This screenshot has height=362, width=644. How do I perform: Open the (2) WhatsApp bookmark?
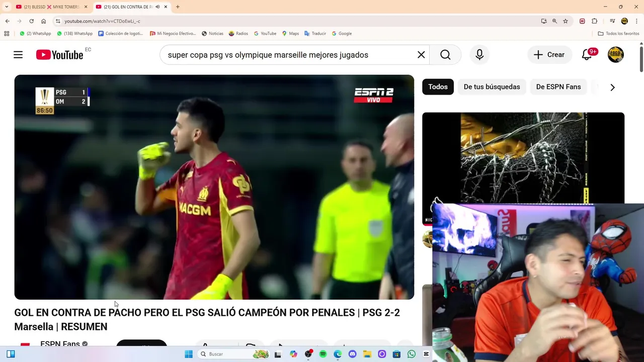[35, 34]
